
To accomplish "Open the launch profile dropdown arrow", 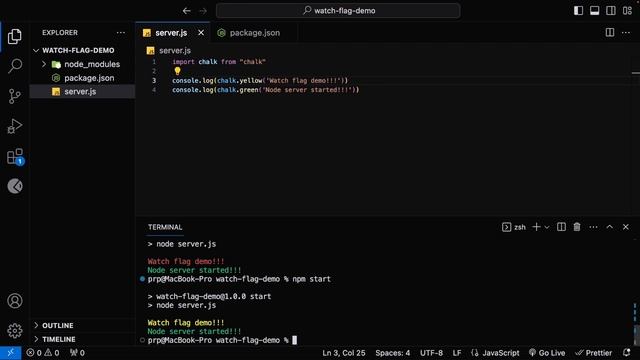I will [x=547, y=227].
